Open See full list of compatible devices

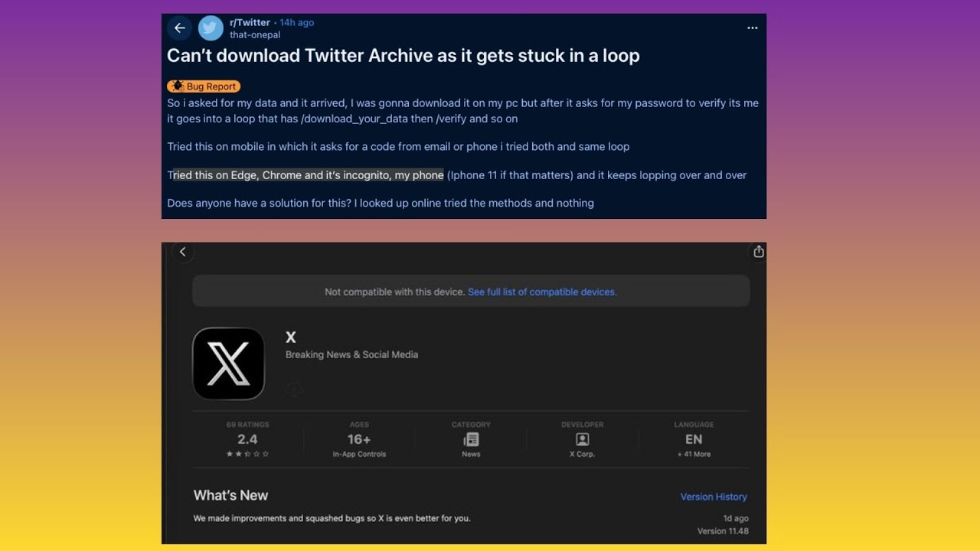pos(542,292)
